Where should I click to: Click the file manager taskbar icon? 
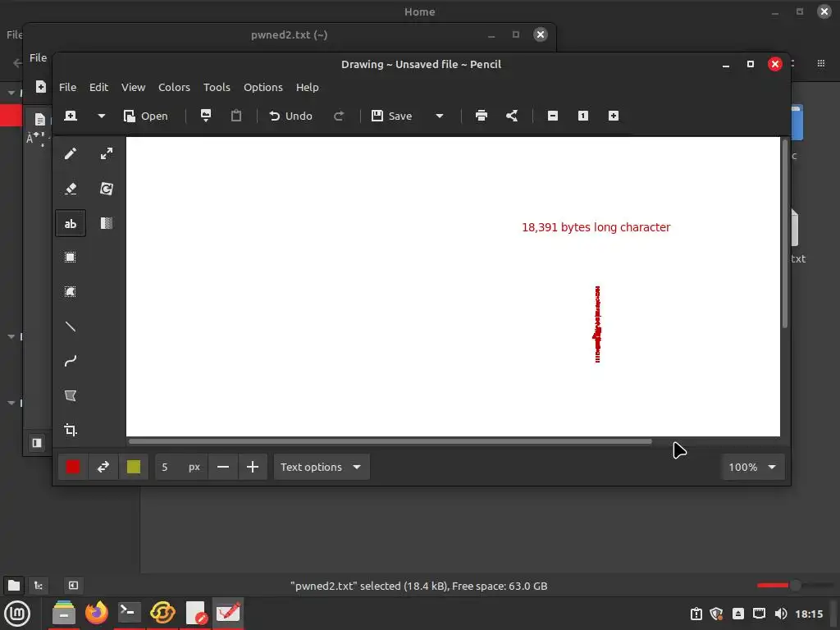(x=63, y=613)
